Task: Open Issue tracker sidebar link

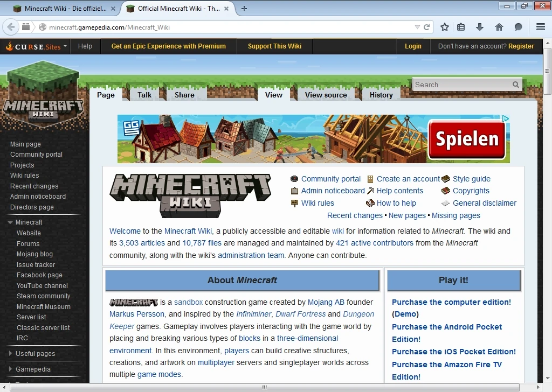Action: click(36, 265)
